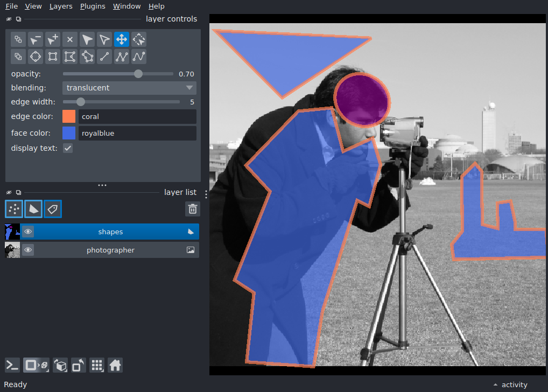Click the move to back button

[x=18, y=39]
